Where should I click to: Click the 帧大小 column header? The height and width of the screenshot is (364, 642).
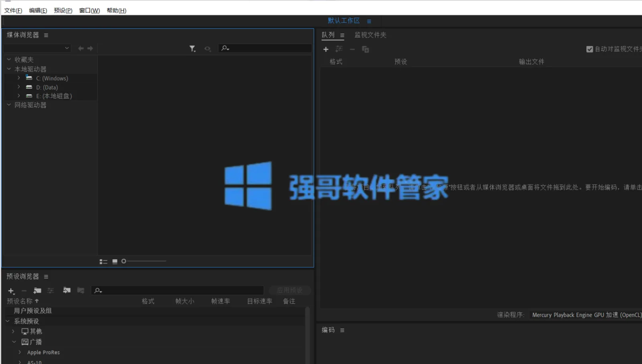click(185, 301)
